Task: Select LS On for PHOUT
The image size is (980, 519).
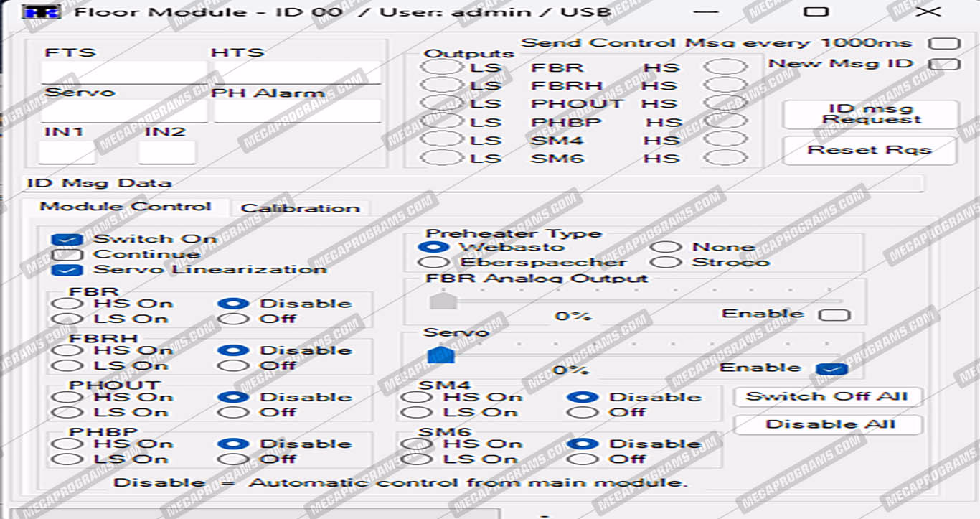Action: point(67,413)
